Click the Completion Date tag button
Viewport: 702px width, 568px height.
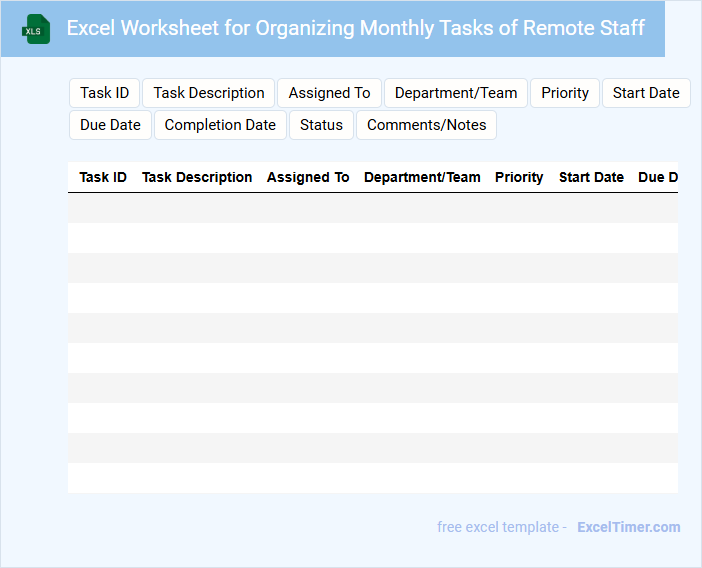click(220, 125)
